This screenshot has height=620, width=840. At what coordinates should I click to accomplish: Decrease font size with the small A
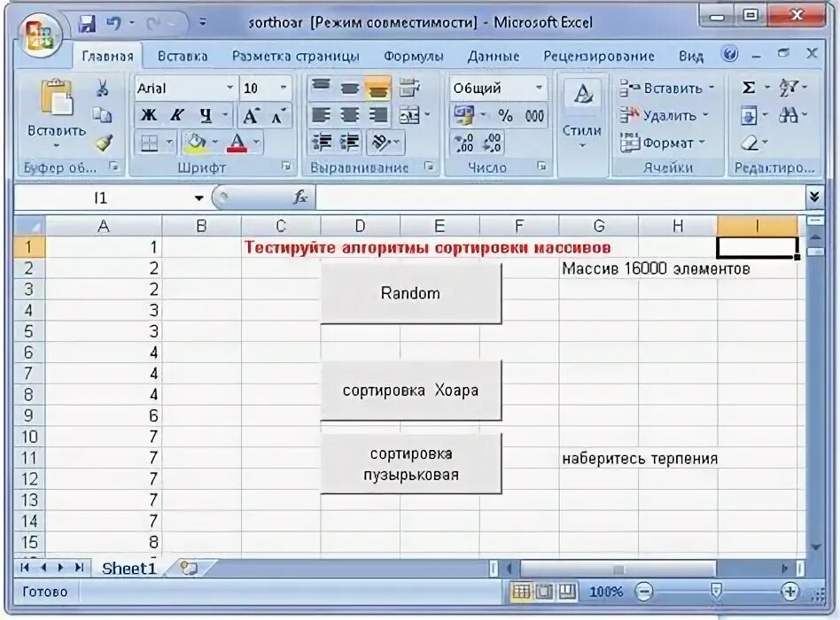[278, 114]
